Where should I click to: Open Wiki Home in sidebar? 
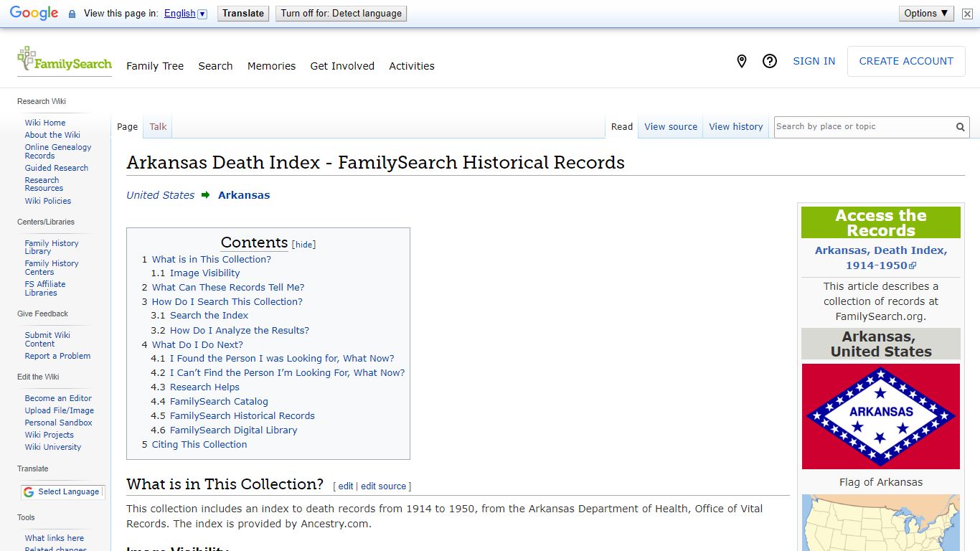[45, 123]
